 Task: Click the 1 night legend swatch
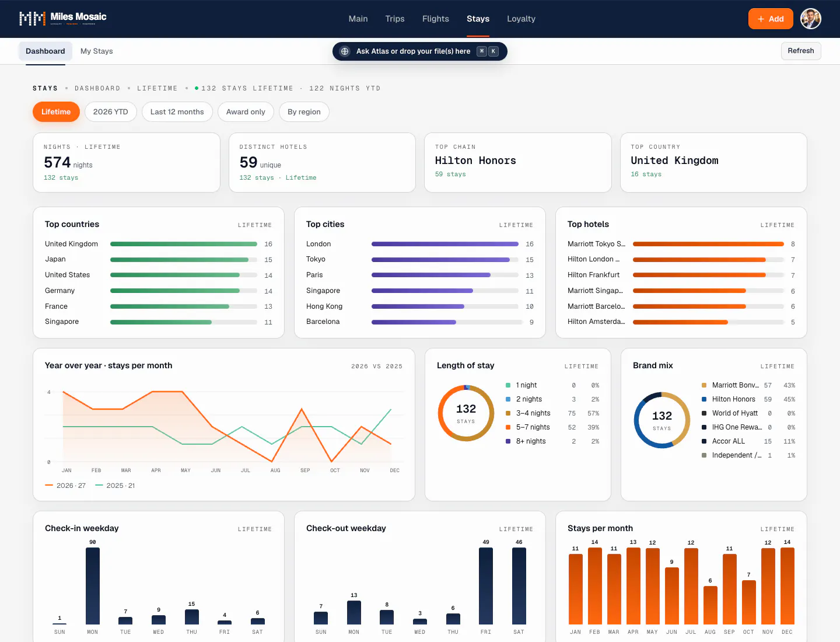click(508, 385)
